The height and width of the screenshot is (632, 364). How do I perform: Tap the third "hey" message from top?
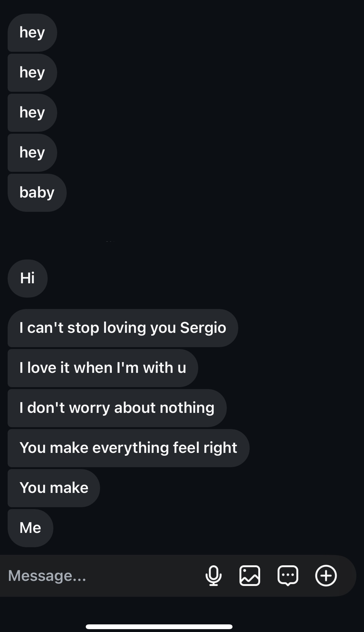[x=32, y=112]
